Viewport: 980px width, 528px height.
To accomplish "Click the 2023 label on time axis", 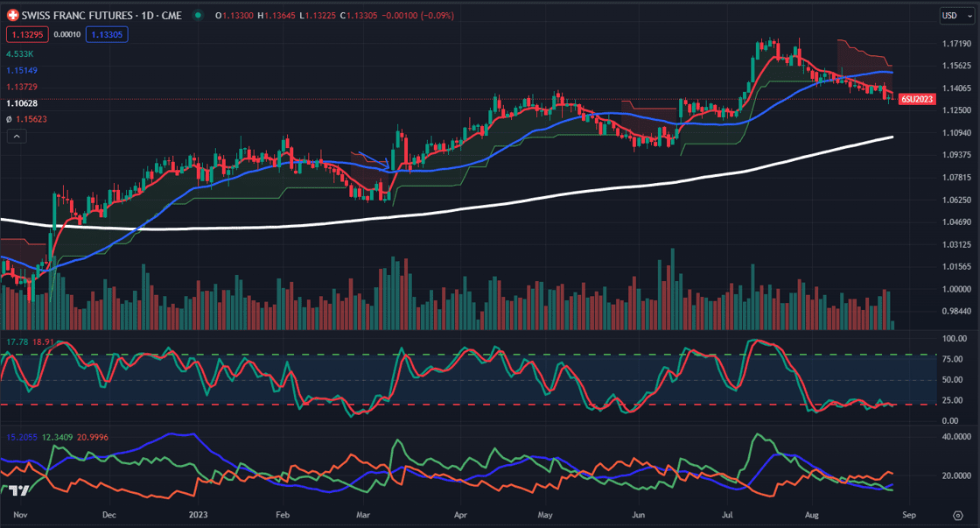I will tap(198, 515).
